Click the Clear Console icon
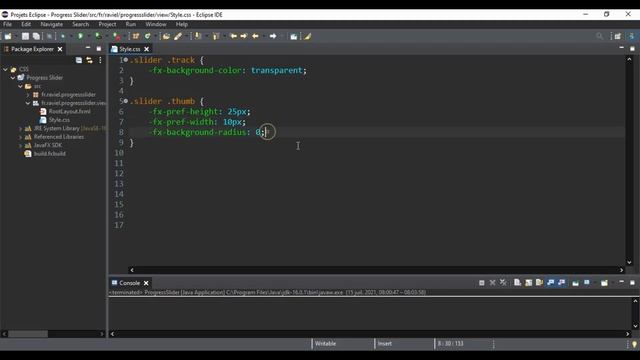Viewport: 640px width, 360px height. coord(517,282)
